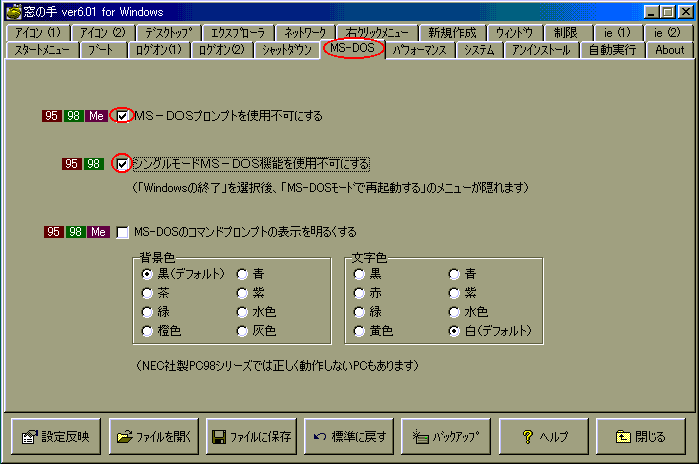The height and width of the screenshot is (464, 699).
Task: Open the About tab
Action: [x=670, y=50]
